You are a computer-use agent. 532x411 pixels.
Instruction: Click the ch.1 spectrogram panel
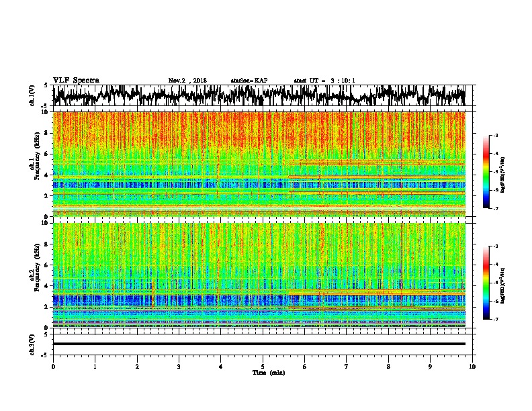[x=259, y=164]
